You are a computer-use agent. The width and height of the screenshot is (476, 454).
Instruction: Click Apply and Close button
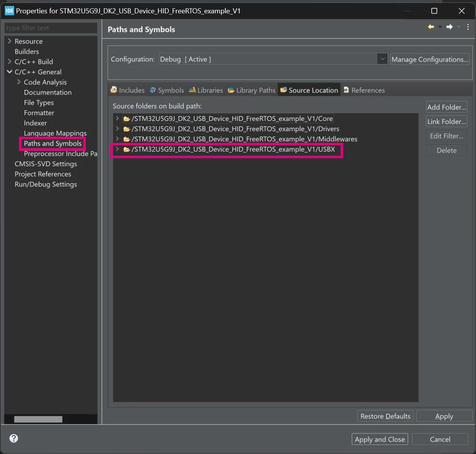(379, 439)
